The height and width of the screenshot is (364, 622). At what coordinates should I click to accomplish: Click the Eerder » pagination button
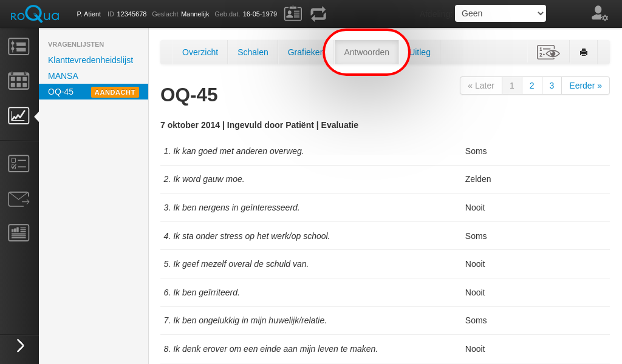click(586, 86)
